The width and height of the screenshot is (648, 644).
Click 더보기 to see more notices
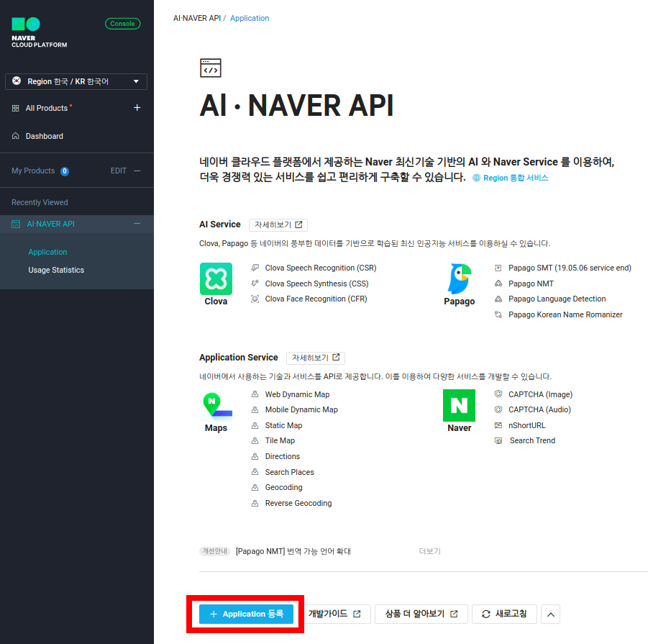tap(430, 551)
